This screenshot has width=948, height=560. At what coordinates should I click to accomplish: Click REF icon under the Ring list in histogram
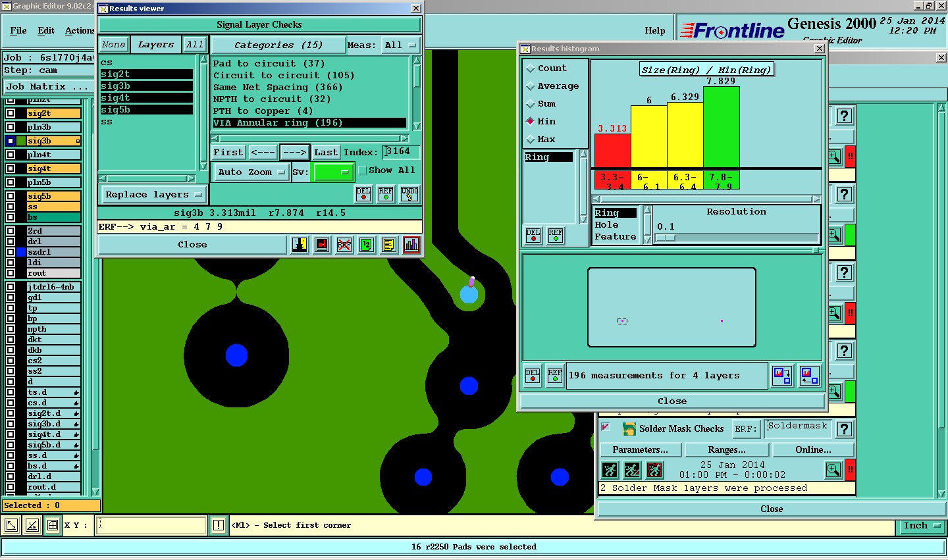coord(556,235)
